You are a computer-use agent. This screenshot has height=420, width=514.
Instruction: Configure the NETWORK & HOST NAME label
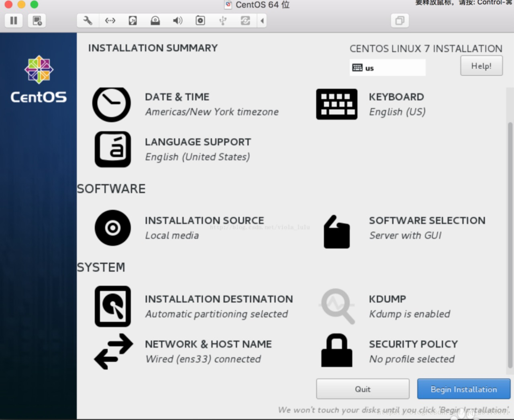click(x=208, y=344)
